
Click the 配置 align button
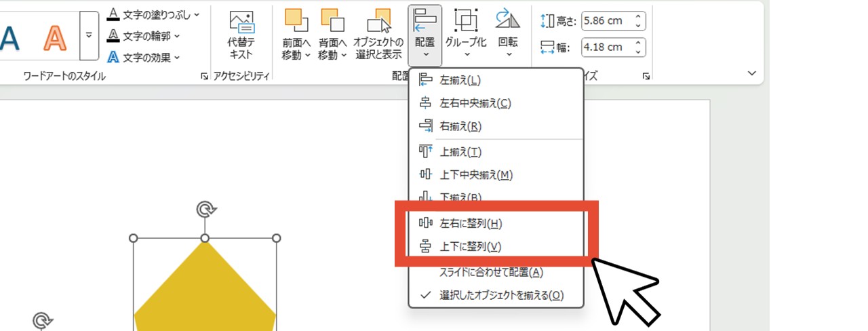pos(425,35)
